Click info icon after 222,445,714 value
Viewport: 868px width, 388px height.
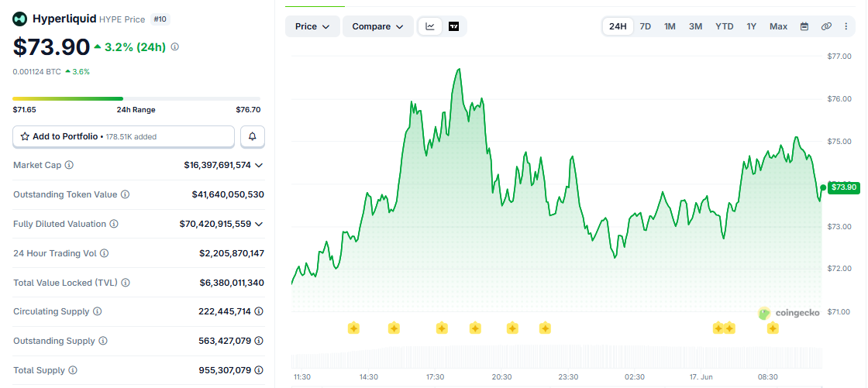point(259,311)
